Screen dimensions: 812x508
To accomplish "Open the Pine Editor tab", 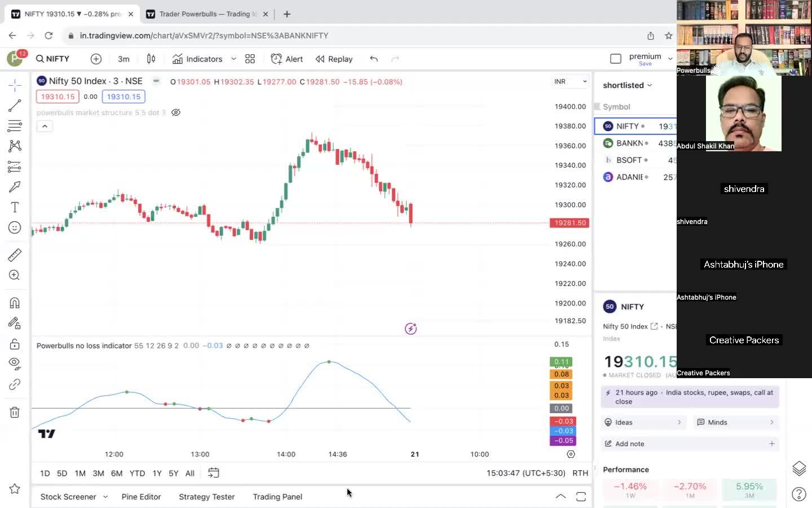I will (x=141, y=497).
